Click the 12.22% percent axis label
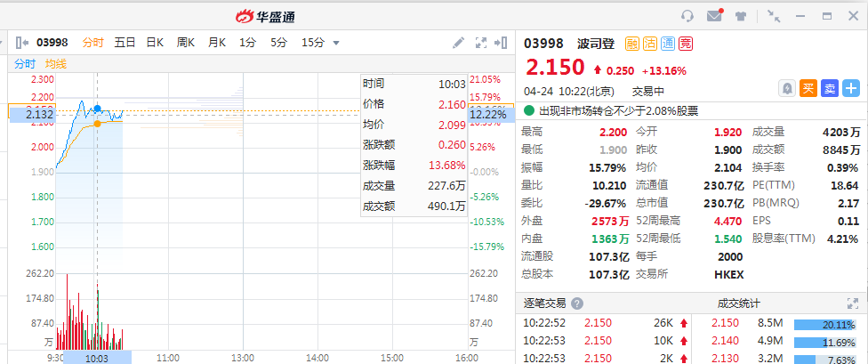 click(491, 115)
